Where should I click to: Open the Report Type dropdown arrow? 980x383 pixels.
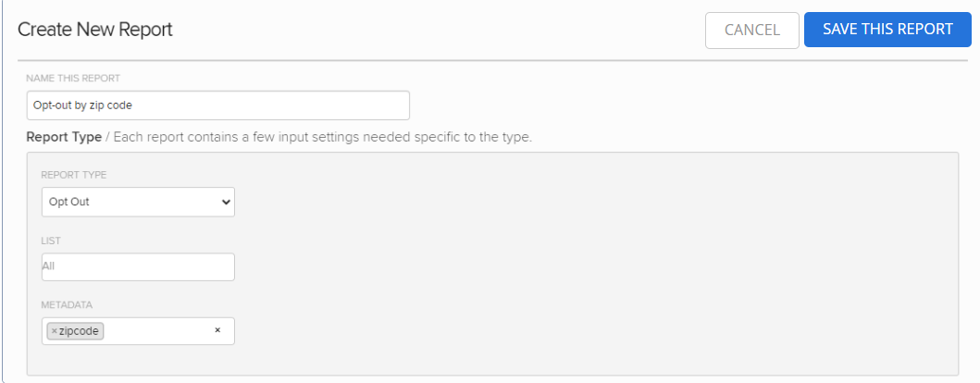[226, 202]
